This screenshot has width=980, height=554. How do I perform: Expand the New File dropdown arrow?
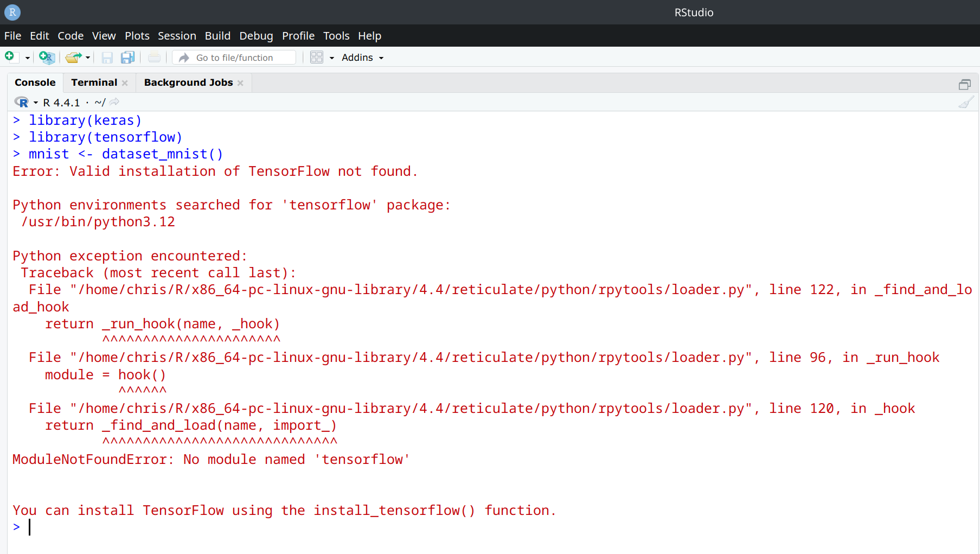click(x=27, y=58)
